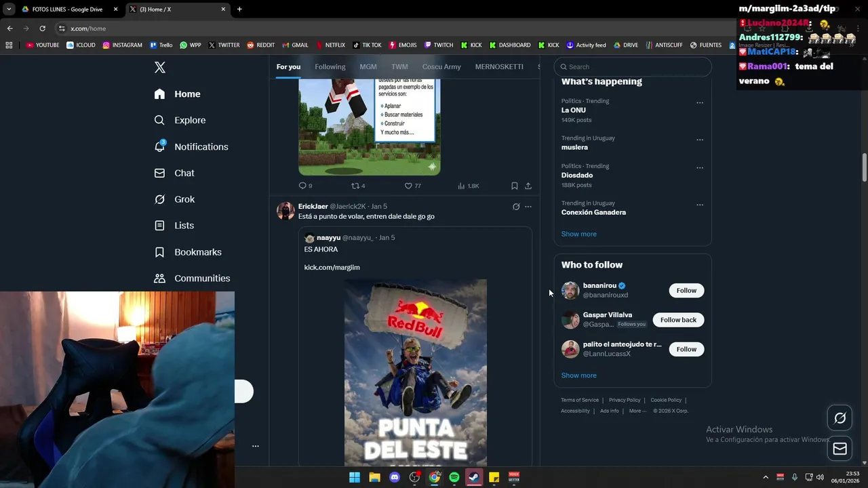Open Lists in the sidebar
Viewport: 868px width, 488px height.
coord(174,225)
